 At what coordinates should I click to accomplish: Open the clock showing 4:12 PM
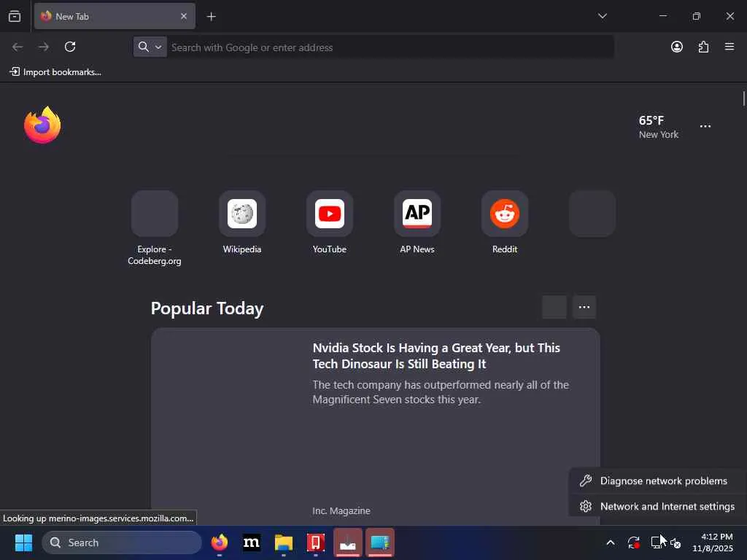pyautogui.click(x=713, y=542)
